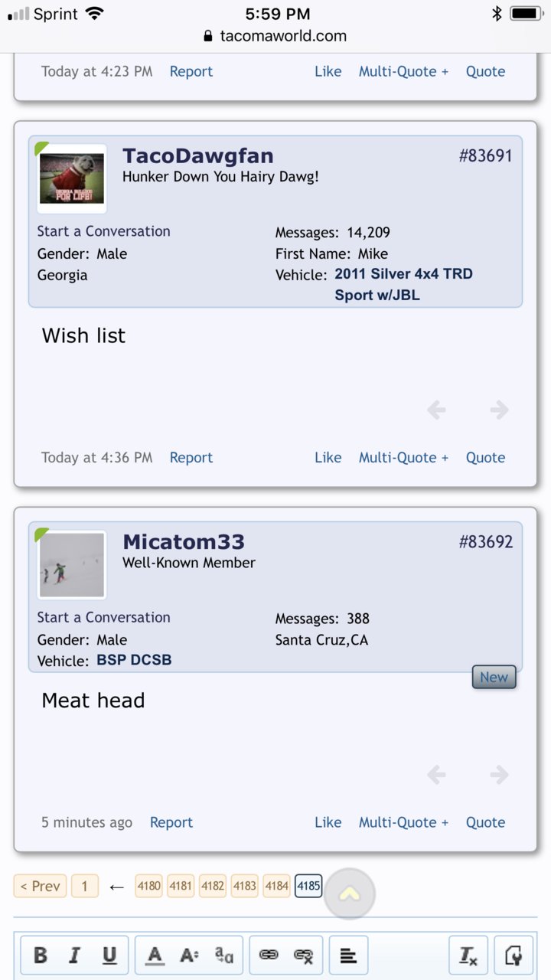551x980 pixels.
Task: Go to the next quote arrow in Micatom33's post
Action: pyautogui.click(x=500, y=775)
